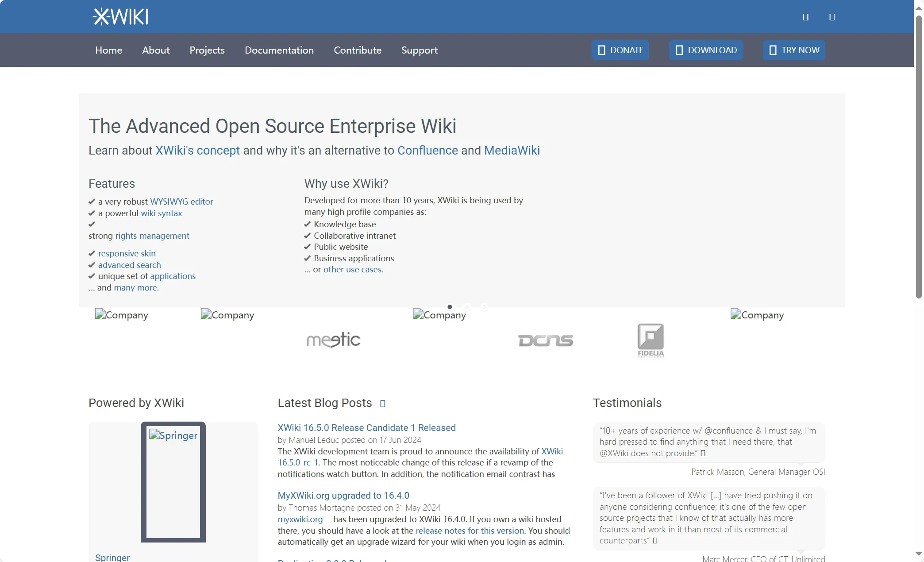Click the icon inside the Donate button
This screenshot has width=924, height=562.
pos(601,50)
